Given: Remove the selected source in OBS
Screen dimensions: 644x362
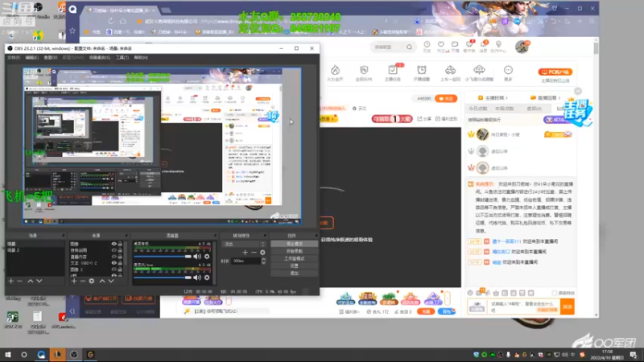Looking at the screenshot, I should point(83,281).
